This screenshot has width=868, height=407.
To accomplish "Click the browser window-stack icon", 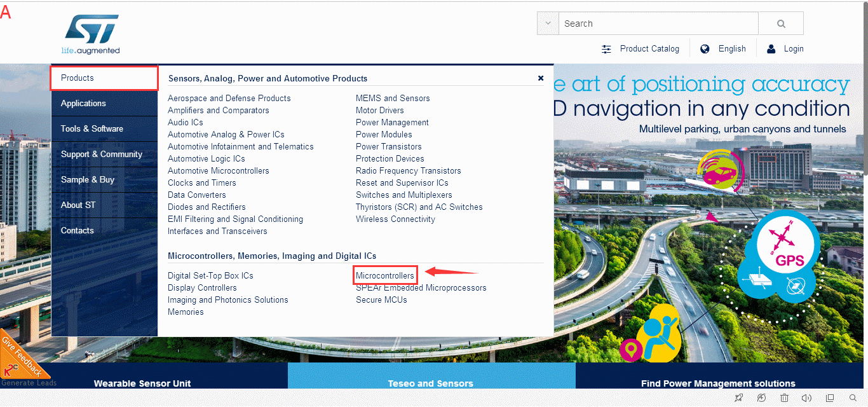I will coord(830,398).
